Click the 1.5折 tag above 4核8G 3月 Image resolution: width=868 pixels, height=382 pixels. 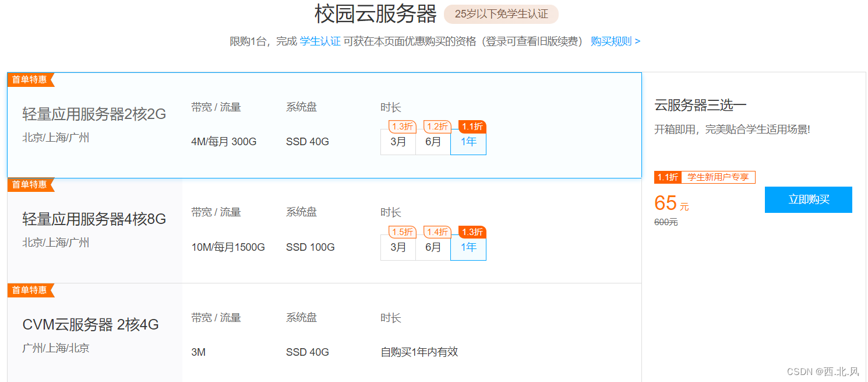[x=402, y=232]
